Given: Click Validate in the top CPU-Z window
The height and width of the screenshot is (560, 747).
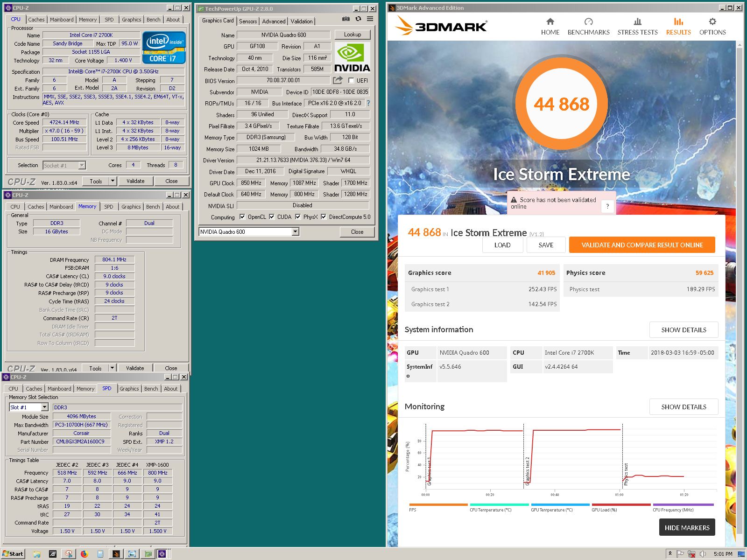Looking at the screenshot, I should point(135,181).
